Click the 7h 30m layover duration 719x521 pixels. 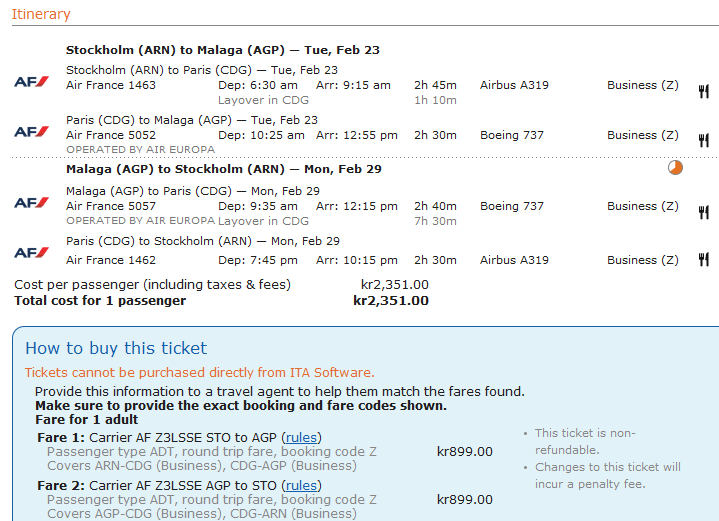pyautogui.click(x=435, y=221)
